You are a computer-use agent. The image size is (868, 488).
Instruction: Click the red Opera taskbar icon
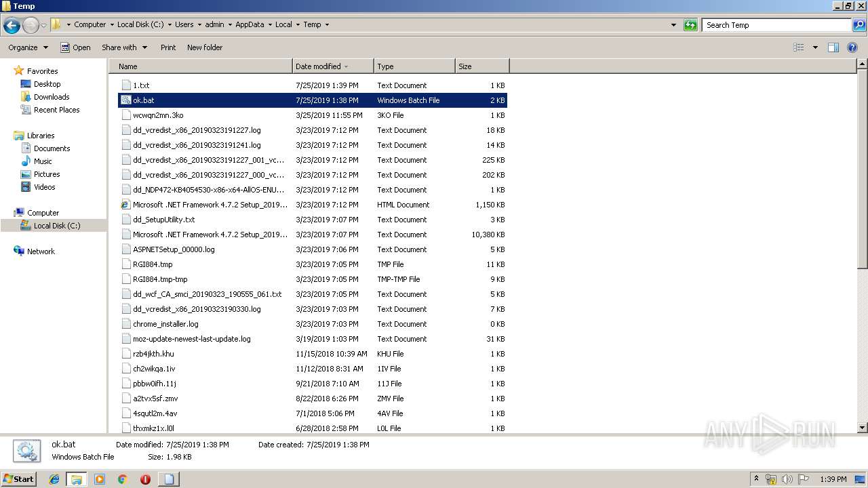pos(145,479)
